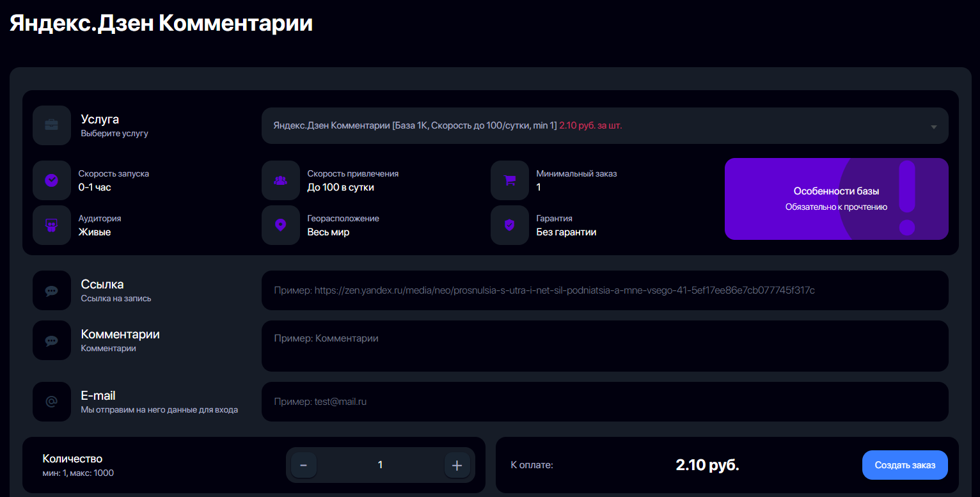The image size is (980, 497).
Task: Click the @ icon beside E-mail
Action: pos(52,402)
